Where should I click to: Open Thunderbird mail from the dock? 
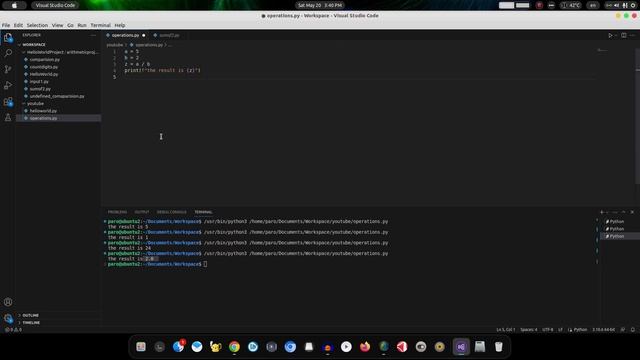coord(197,347)
